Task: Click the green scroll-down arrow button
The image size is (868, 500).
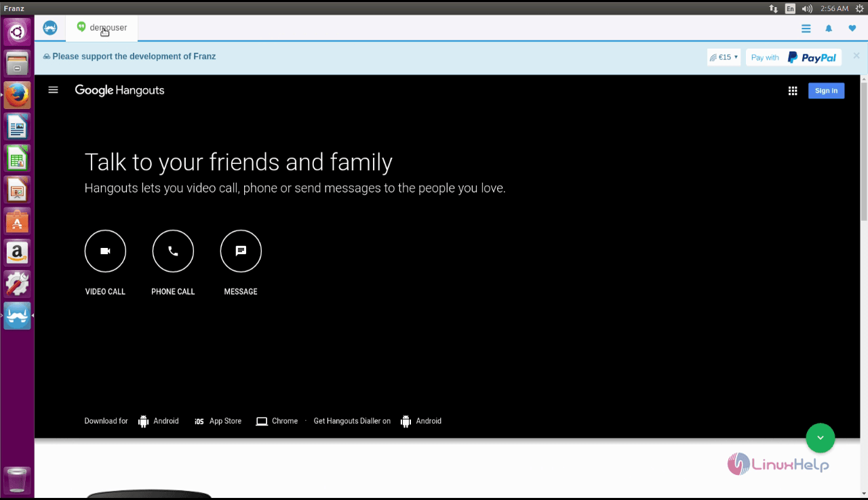Action: [x=820, y=438]
